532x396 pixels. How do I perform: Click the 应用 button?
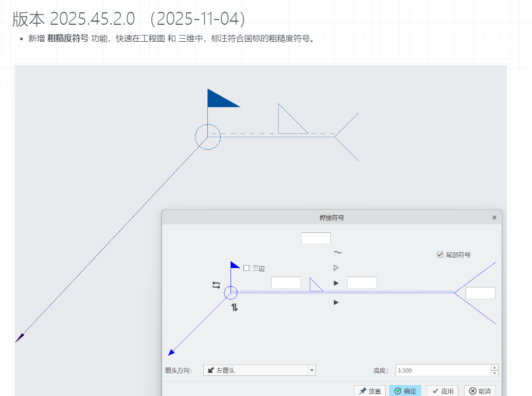(442, 391)
